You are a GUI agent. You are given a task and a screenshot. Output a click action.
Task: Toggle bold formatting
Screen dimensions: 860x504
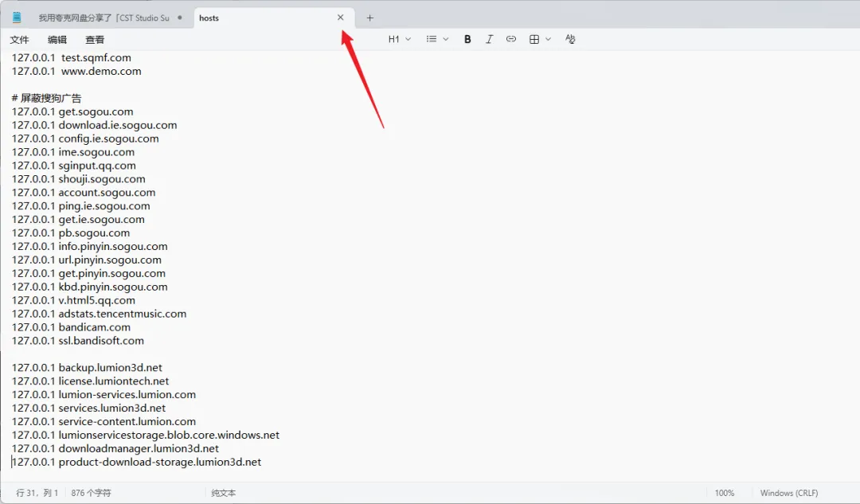click(467, 39)
